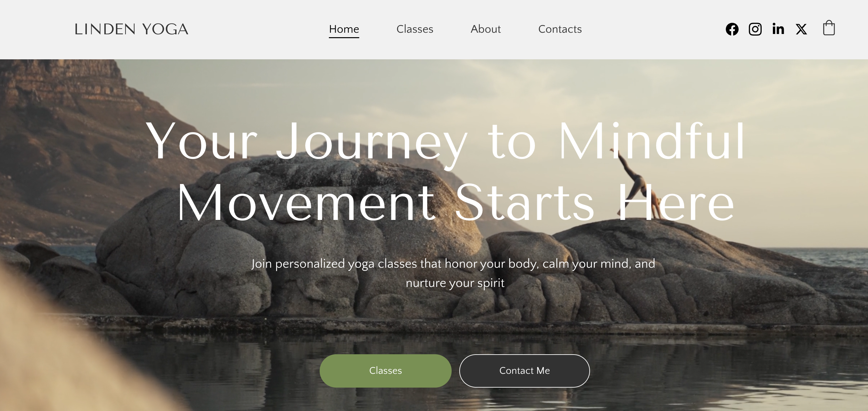The width and height of the screenshot is (868, 411).
Task: Open the Facebook social icon
Action: tap(732, 29)
